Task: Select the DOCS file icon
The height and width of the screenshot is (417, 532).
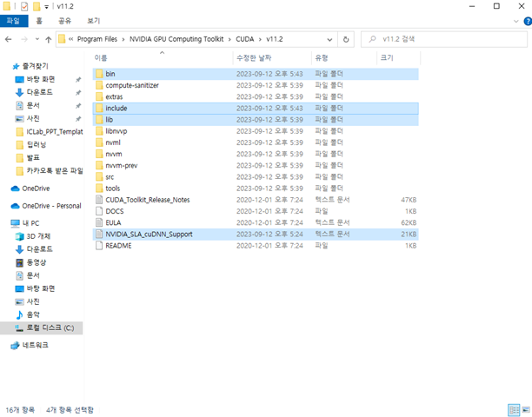Action: pyautogui.click(x=99, y=211)
